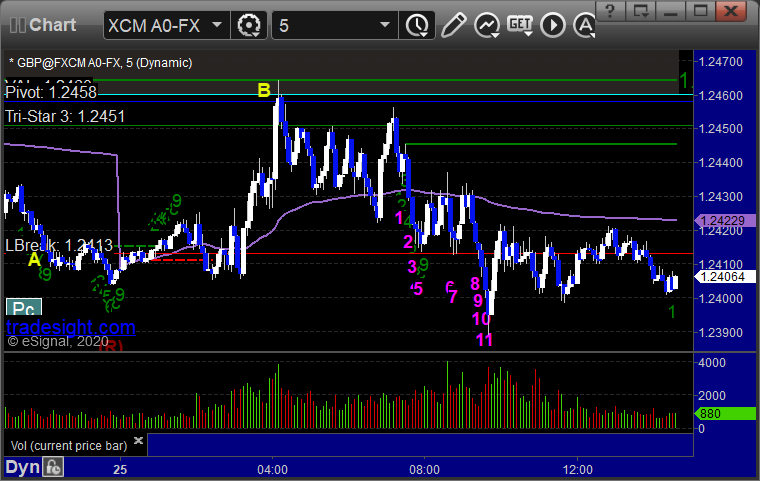Expand the interval 5 dropdown arrow
The height and width of the screenshot is (481, 760).
(385, 25)
